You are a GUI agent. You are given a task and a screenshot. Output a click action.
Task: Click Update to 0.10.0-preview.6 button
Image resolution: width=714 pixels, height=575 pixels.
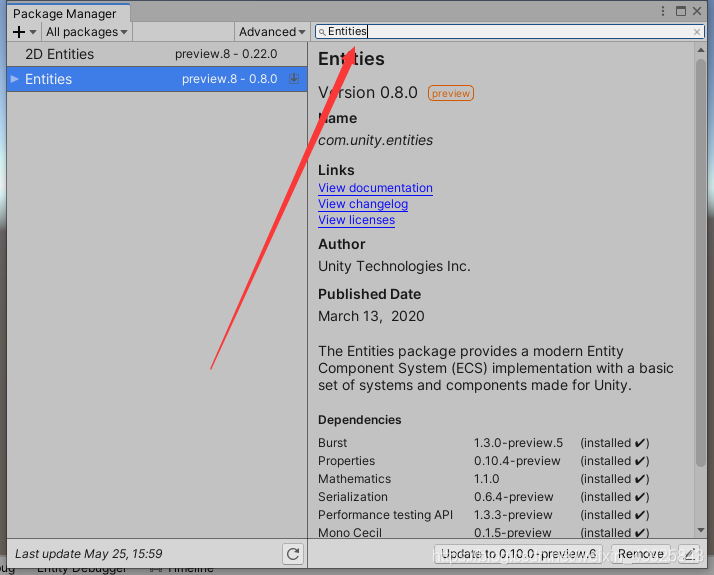point(518,554)
